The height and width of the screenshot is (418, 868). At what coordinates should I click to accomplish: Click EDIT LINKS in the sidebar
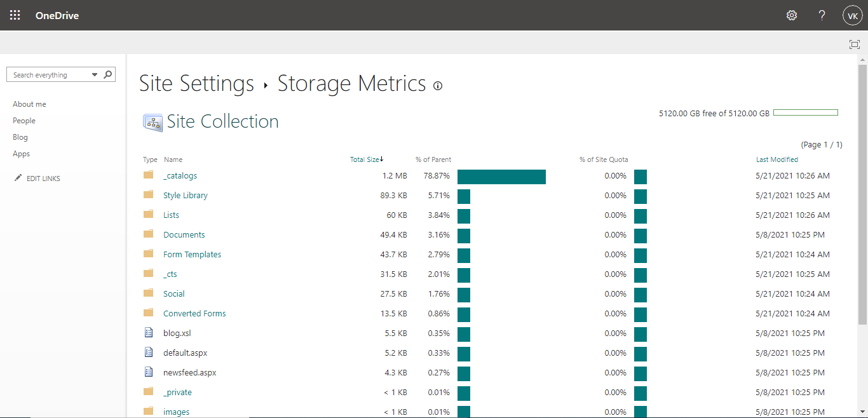coord(43,179)
